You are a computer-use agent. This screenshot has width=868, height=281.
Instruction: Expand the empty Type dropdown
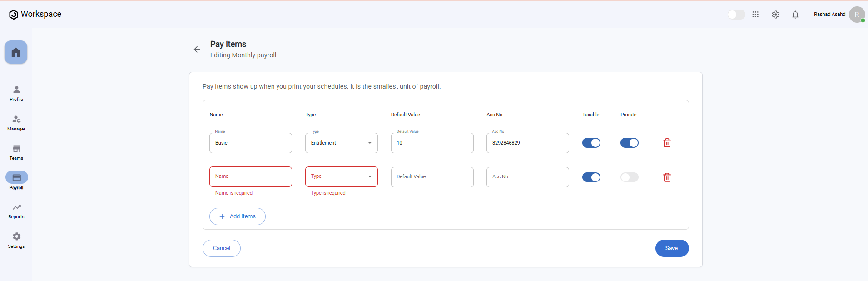coord(341,177)
